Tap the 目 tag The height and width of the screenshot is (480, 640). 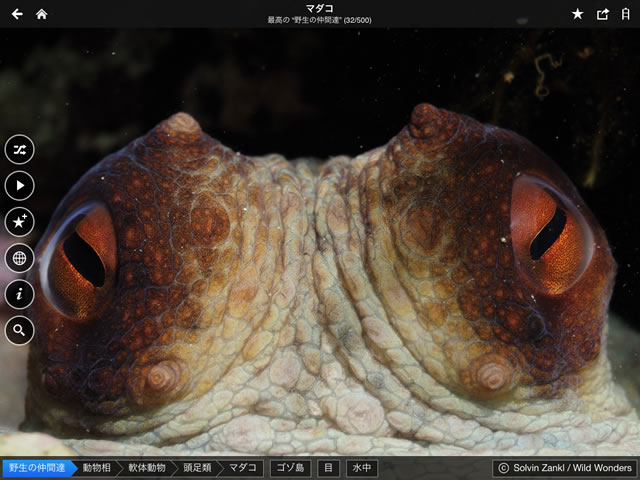click(329, 468)
